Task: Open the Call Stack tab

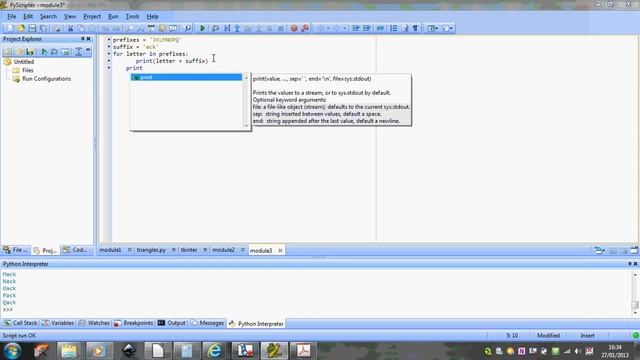Action: click(x=20, y=323)
